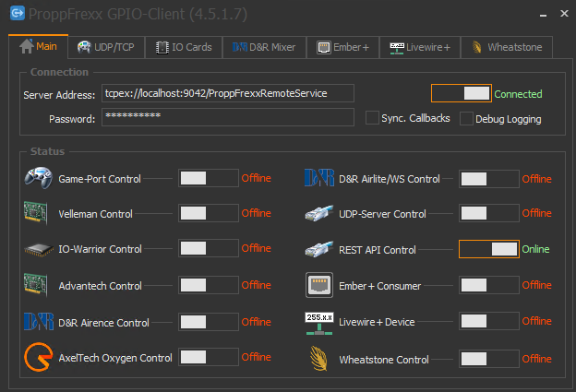
Task: Click the Ember+ Consumer network port icon
Action: [x=318, y=286]
